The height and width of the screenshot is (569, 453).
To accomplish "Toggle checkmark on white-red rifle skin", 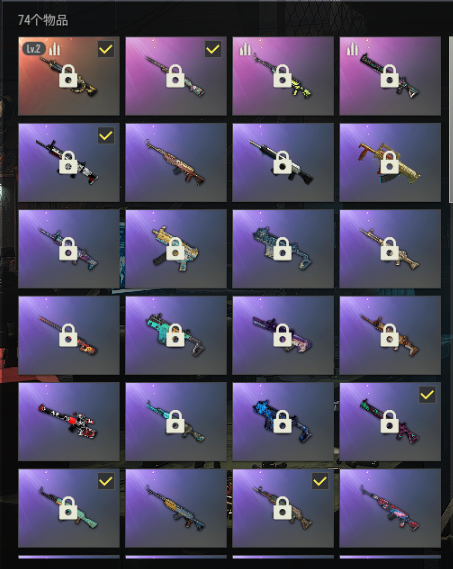I will [106, 135].
